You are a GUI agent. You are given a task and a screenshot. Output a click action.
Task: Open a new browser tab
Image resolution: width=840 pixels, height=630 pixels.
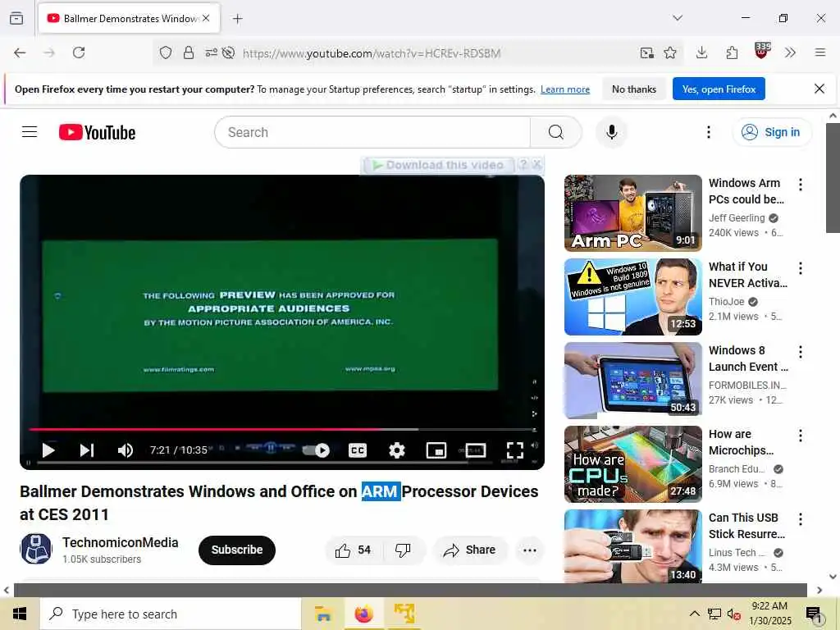(x=237, y=19)
